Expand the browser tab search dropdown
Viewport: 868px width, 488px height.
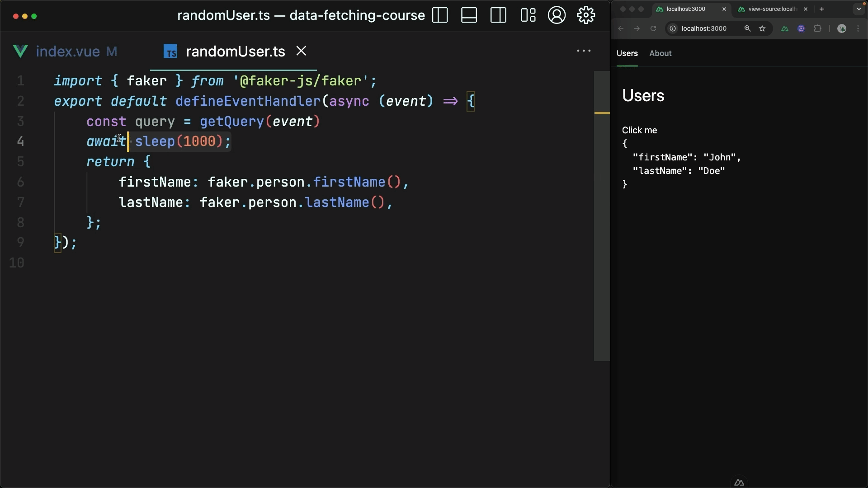[859, 9]
